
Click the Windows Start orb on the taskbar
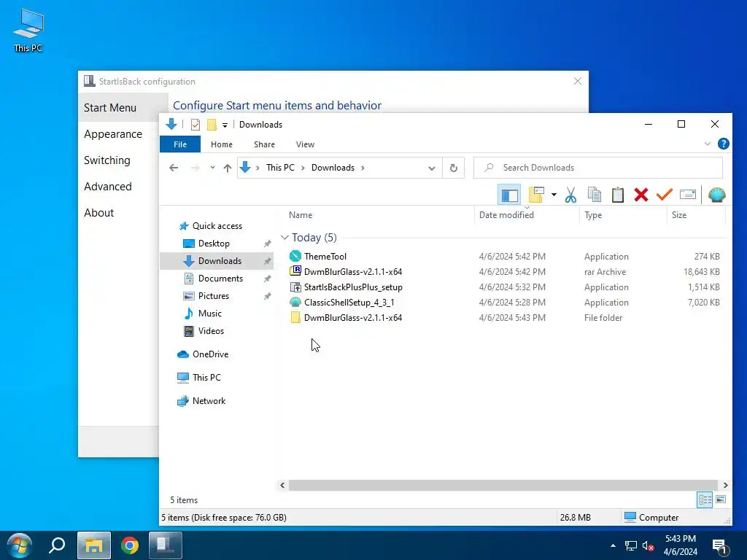point(20,545)
